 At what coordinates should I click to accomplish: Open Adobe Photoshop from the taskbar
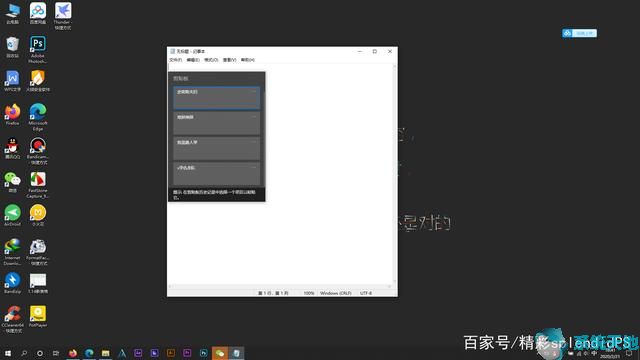point(203,353)
